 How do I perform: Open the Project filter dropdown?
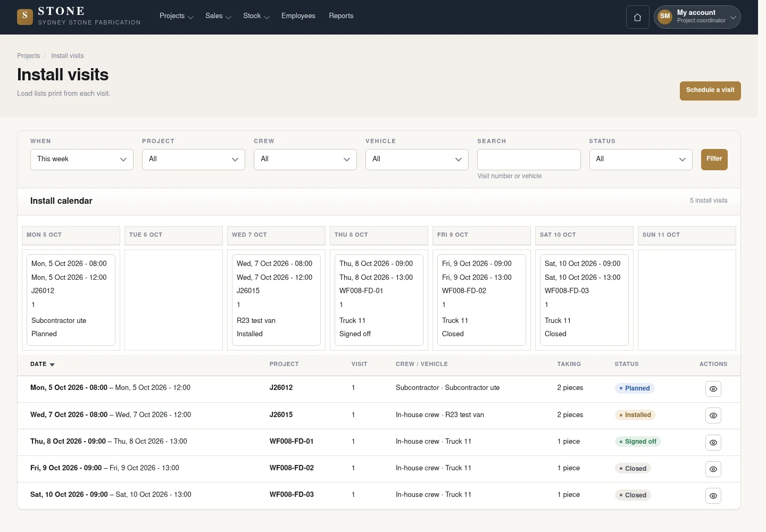click(x=194, y=160)
